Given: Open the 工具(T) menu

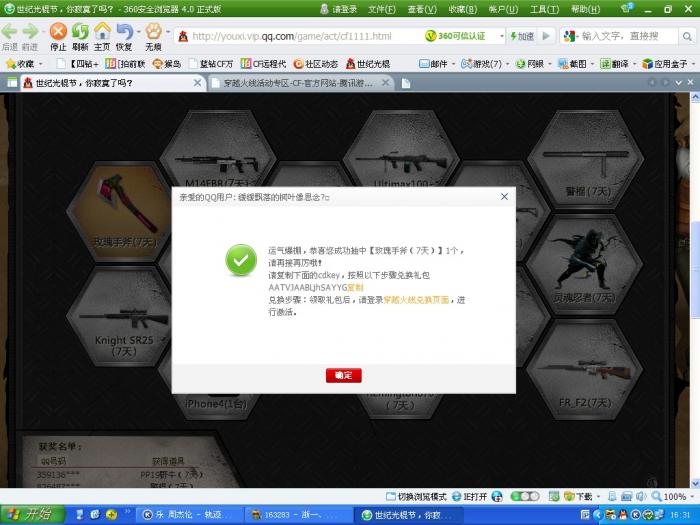Looking at the screenshot, I should (x=544, y=9).
